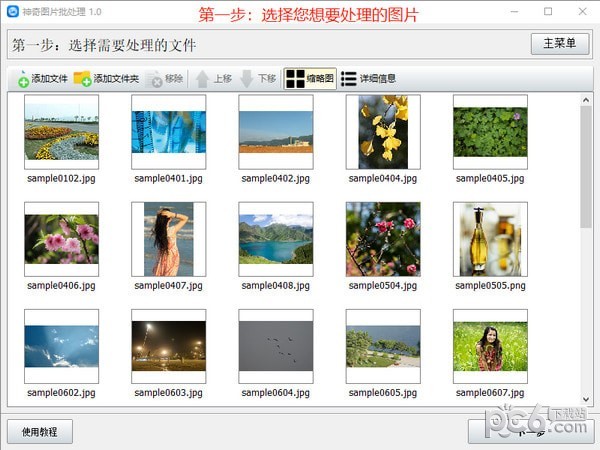Select thumbnail of sample0408.jpg mountain lake

[276, 239]
